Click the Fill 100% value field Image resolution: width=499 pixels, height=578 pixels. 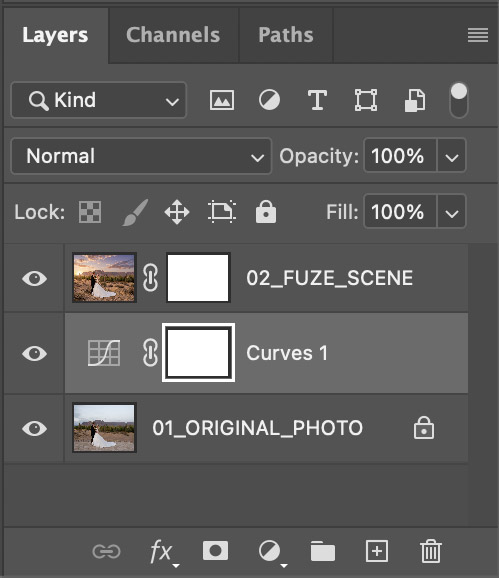point(400,212)
